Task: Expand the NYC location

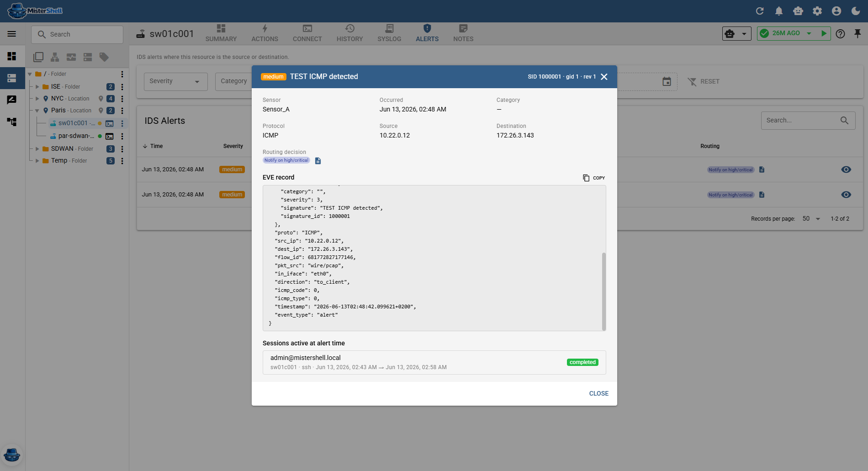Action: coord(37,98)
